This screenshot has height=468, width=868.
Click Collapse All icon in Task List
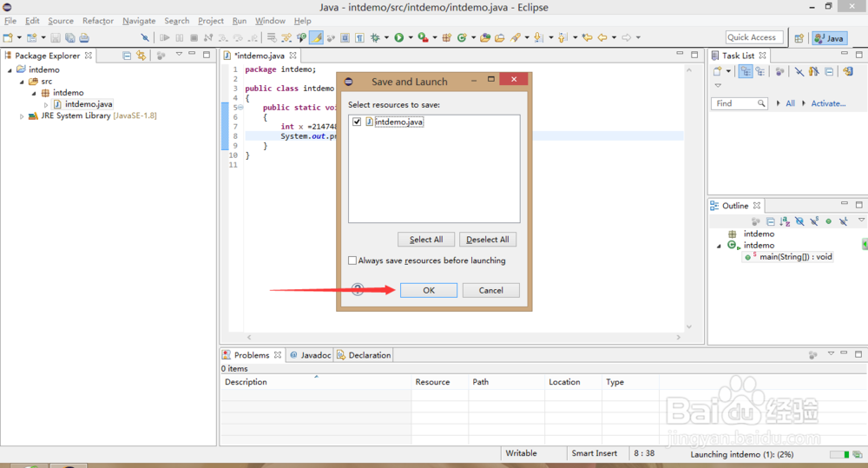(829, 71)
